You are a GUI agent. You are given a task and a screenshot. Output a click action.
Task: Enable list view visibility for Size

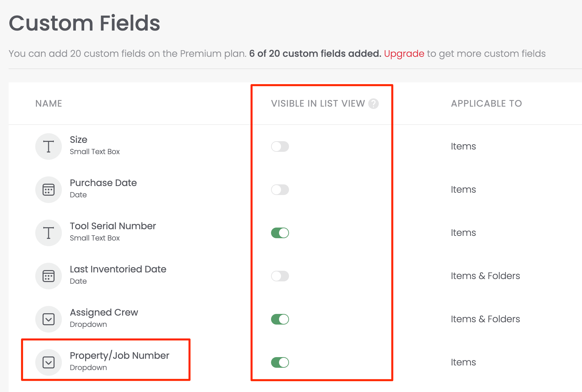[280, 147]
